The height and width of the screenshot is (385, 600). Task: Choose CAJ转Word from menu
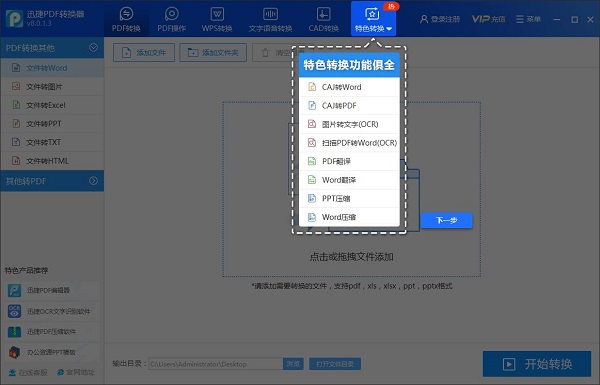click(349, 87)
